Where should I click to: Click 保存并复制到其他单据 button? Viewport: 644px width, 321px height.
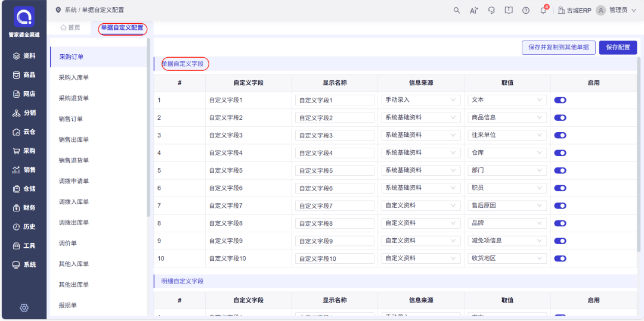pyautogui.click(x=558, y=48)
